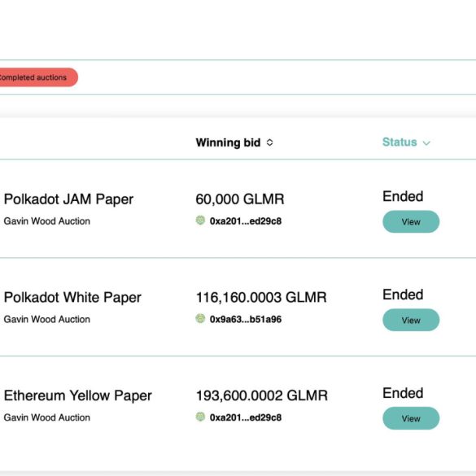Click bidder avatar in Ethereum Yellow Paper row
This screenshot has width=476, height=476.
coord(200,417)
